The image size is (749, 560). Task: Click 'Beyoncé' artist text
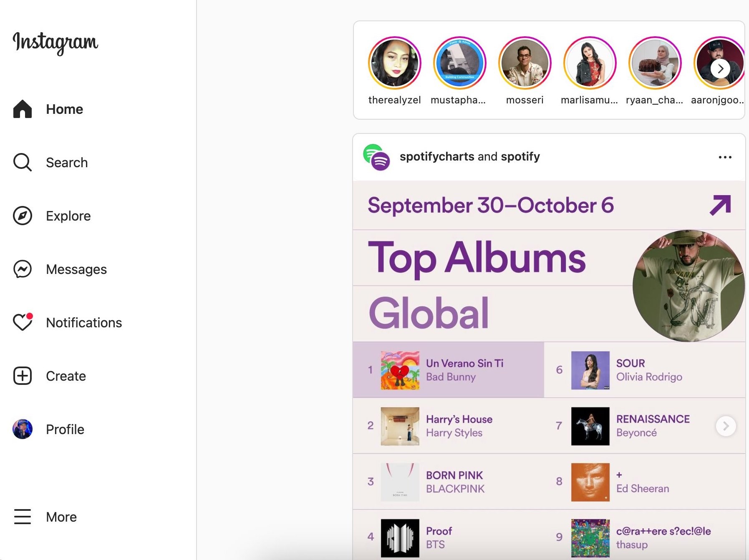pos(636,433)
